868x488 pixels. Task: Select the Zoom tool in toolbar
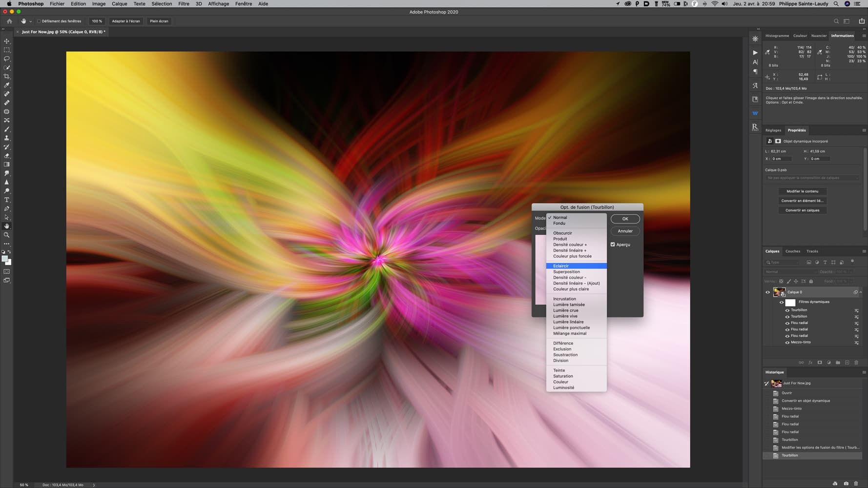(7, 235)
